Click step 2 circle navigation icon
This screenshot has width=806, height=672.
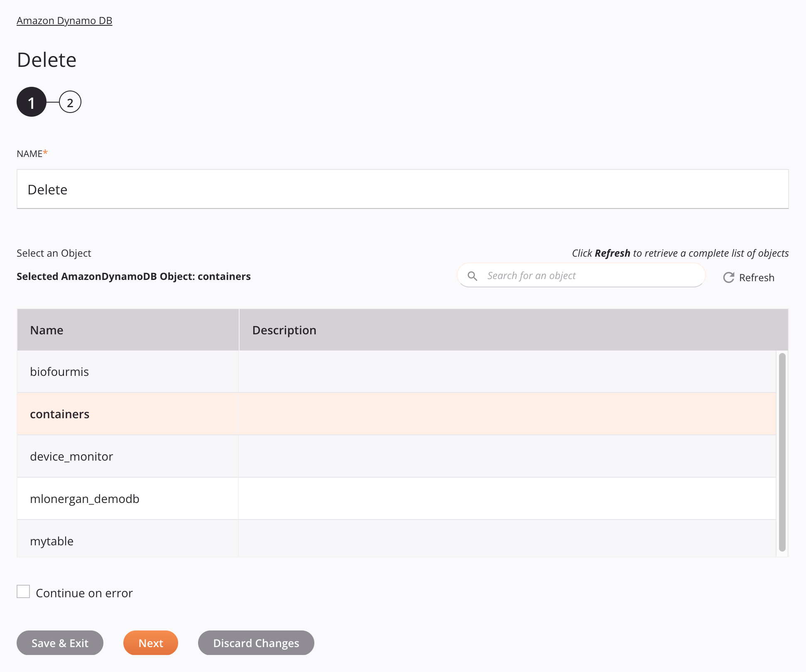[x=70, y=103]
